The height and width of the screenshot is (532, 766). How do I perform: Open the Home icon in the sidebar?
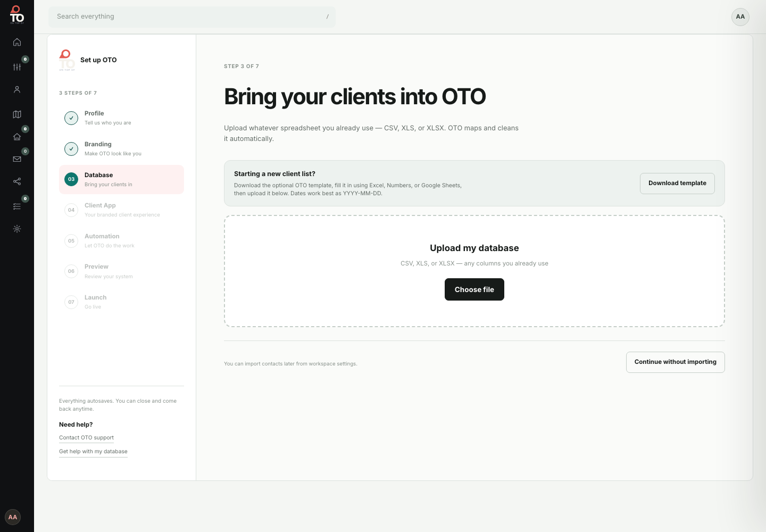click(x=17, y=42)
